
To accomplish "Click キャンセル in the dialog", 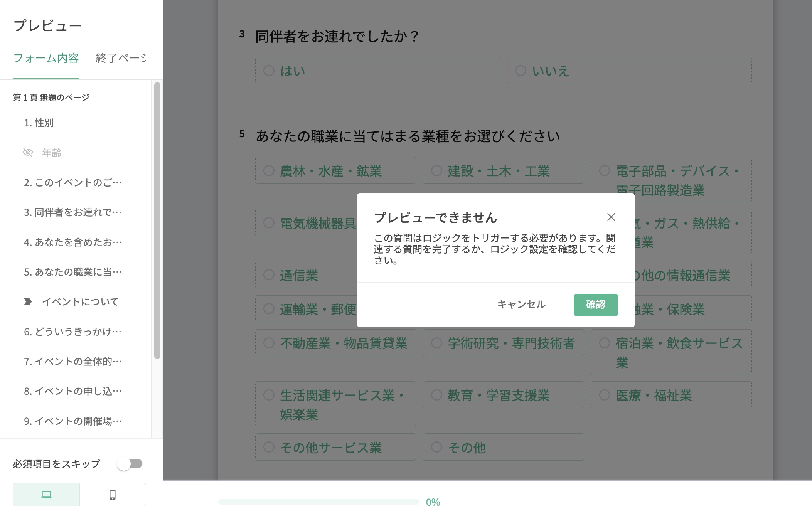I will click(521, 305).
